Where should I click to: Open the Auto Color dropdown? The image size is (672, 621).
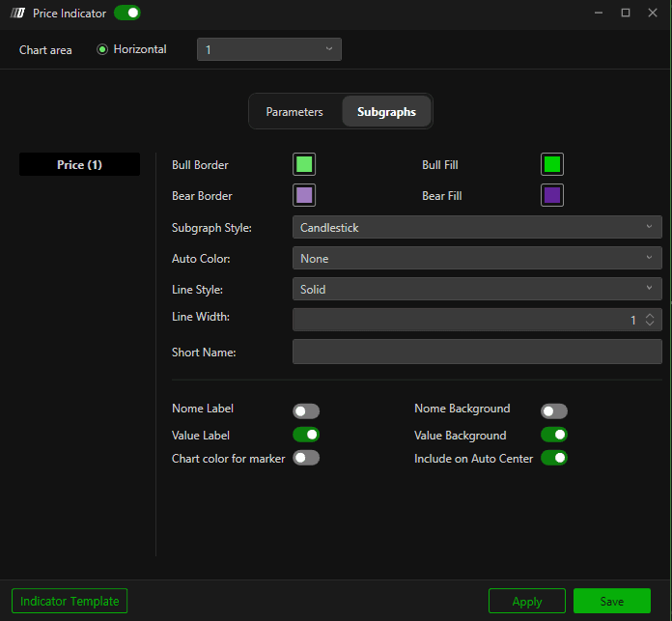477,258
